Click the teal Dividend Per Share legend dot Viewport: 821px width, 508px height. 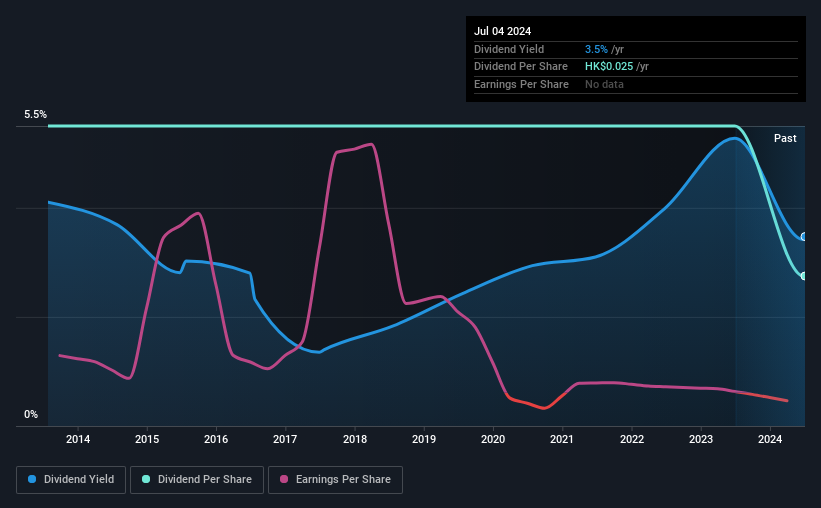146,479
